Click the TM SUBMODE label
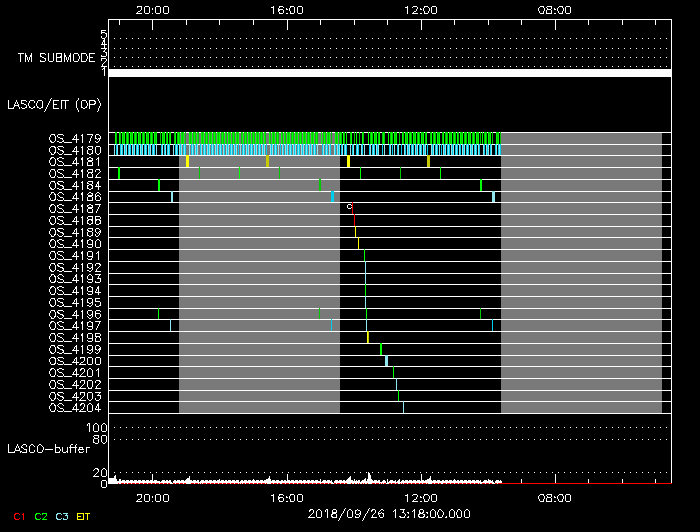The width and height of the screenshot is (700, 532). coord(56,58)
